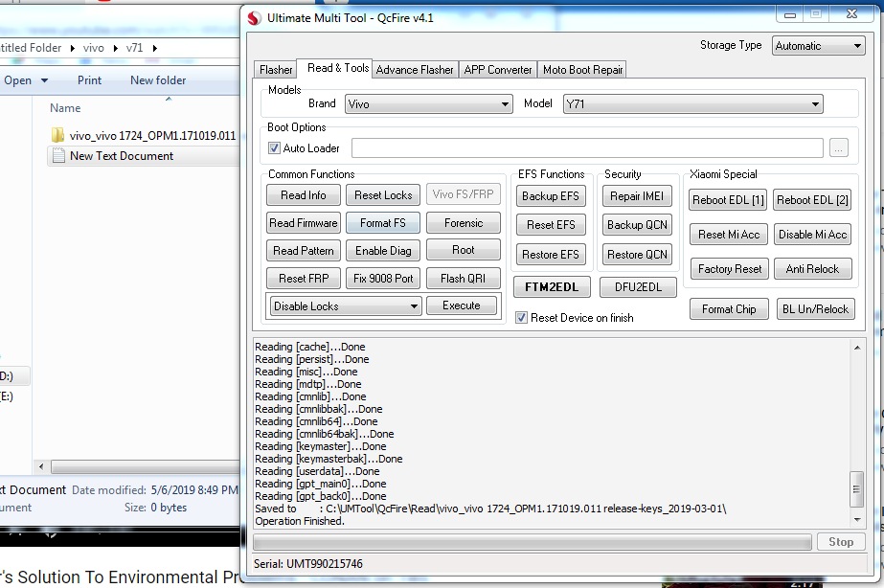884x588 pixels.
Task: Click the Format FS button
Action: coord(383,223)
